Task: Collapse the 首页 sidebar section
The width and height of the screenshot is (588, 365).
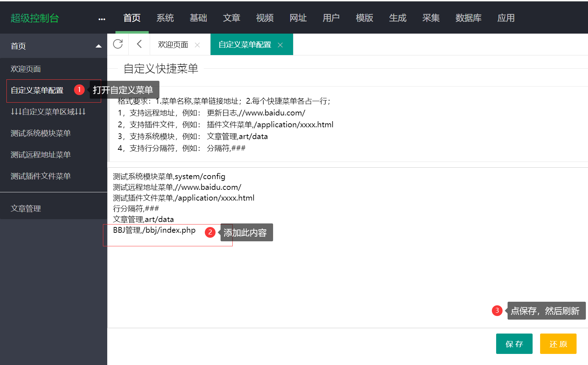Action: 98,46
